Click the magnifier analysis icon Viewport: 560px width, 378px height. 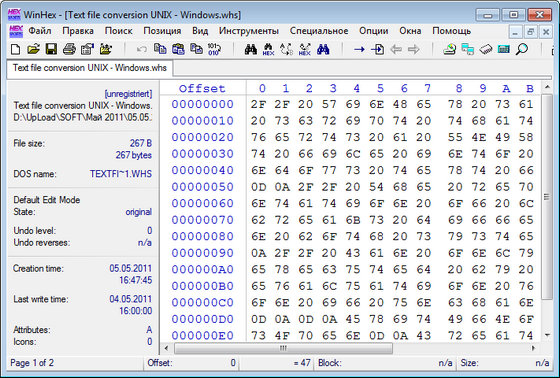coord(522,49)
